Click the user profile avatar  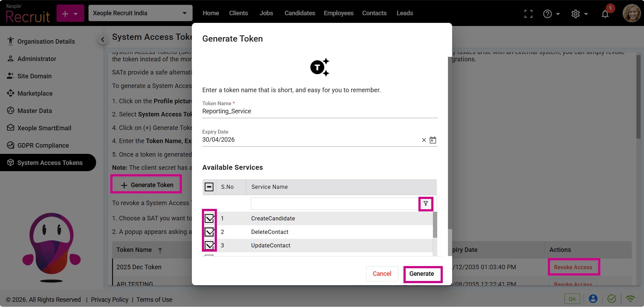(632, 14)
